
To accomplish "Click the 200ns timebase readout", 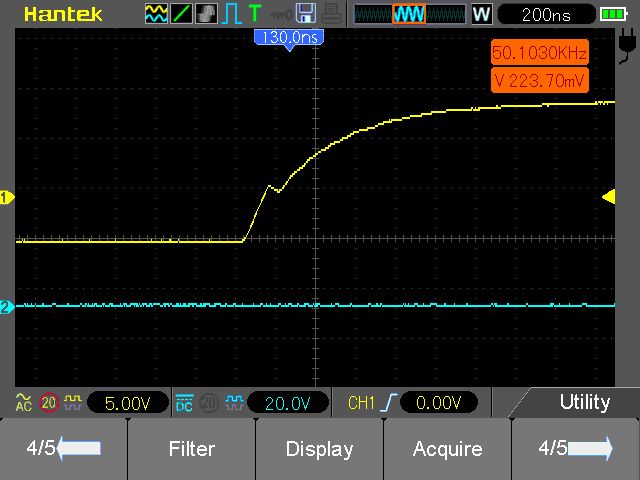I will click(x=547, y=15).
